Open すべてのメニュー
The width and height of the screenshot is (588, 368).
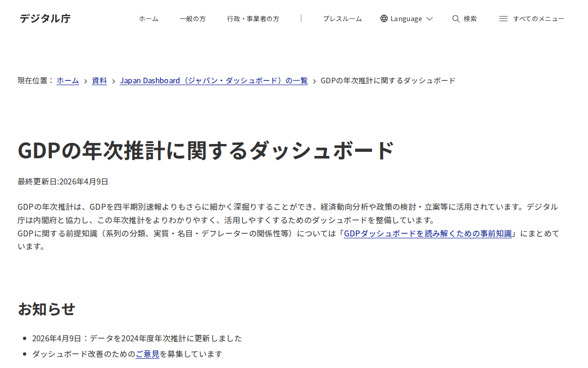pos(538,18)
